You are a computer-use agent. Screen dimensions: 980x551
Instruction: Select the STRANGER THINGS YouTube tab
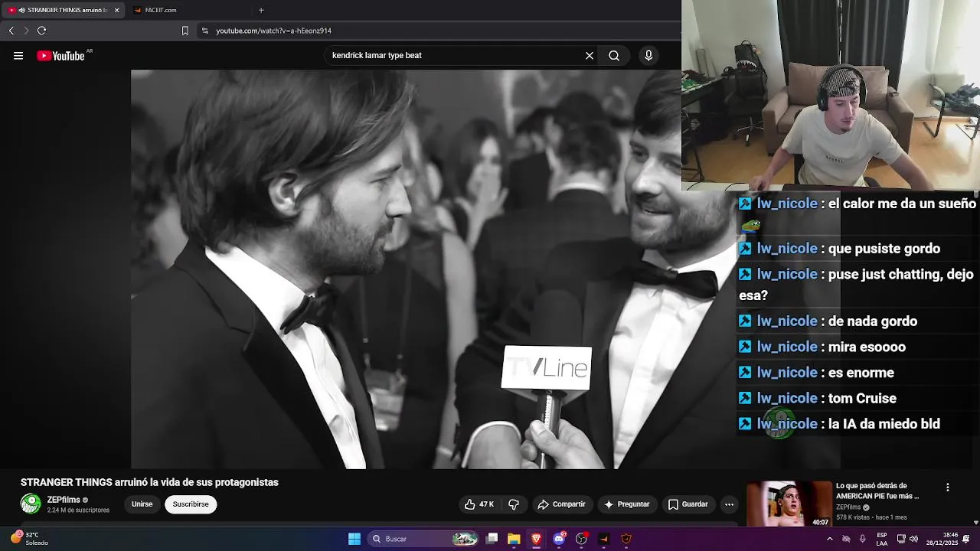pos(63,10)
